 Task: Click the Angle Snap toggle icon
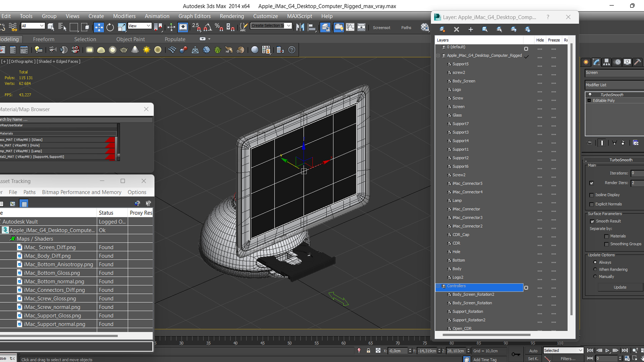point(208,27)
